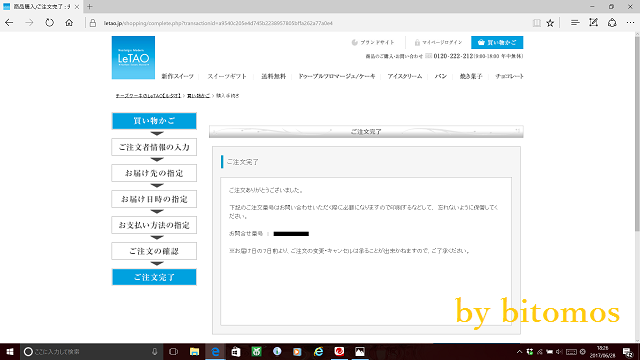640x360 pixels.
Task: Open 送料無料 menu item
Action: click(x=273, y=76)
